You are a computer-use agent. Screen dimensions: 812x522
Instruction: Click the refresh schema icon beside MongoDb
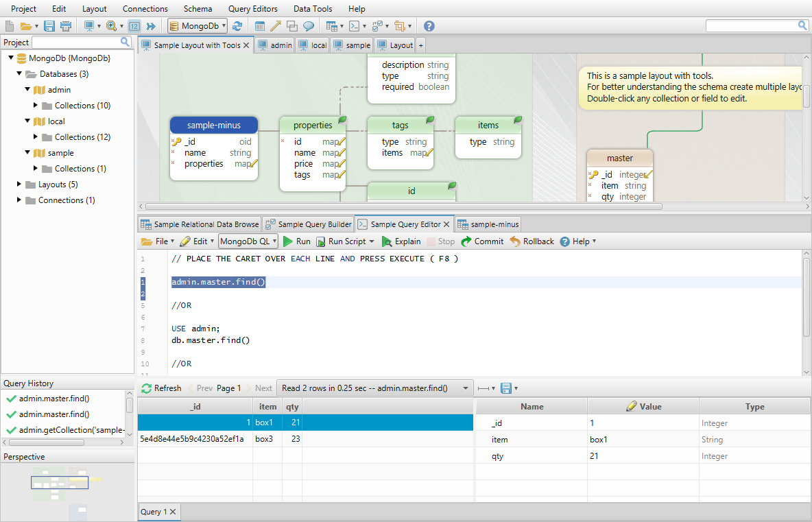[x=237, y=26]
